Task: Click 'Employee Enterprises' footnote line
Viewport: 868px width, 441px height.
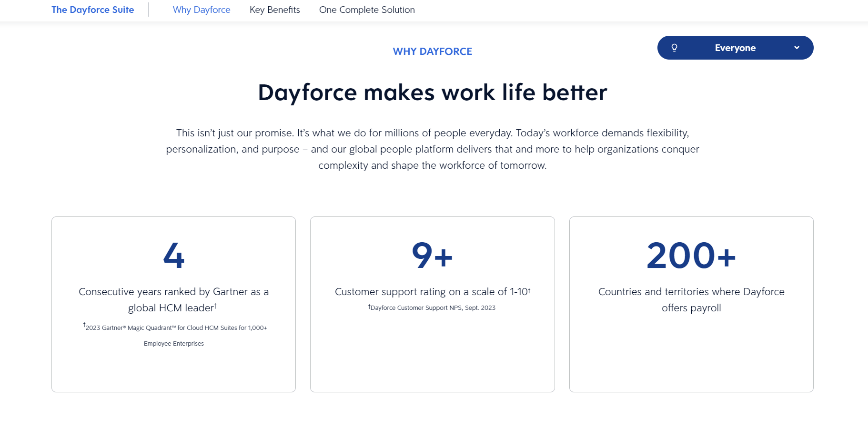Action: pyautogui.click(x=174, y=344)
